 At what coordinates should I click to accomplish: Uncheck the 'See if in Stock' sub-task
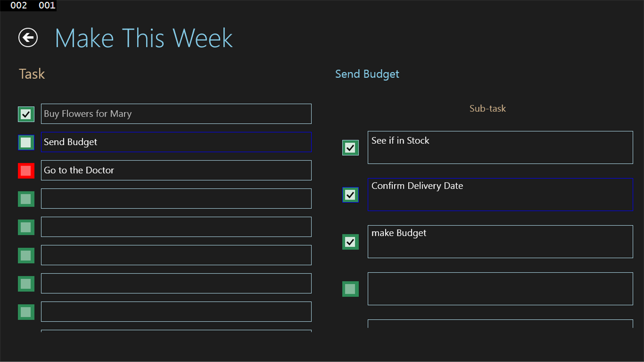(350, 147)
